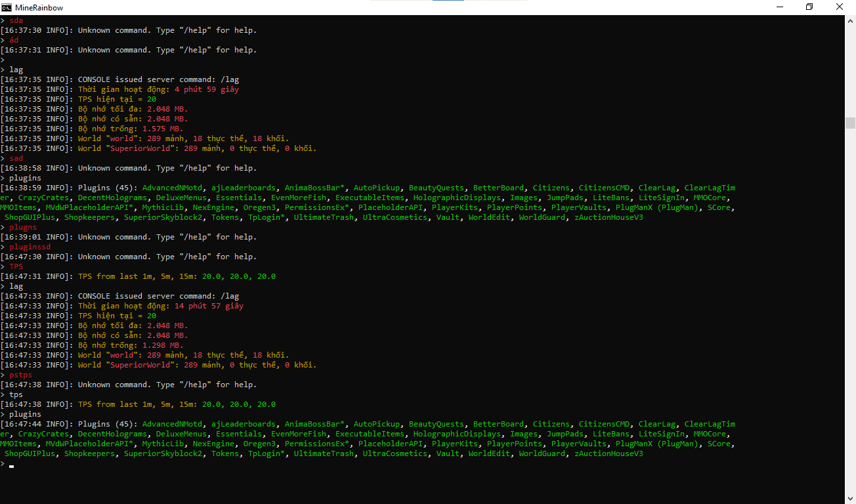The width and height of the screenshot is (856, 504).
Task: Click the 16:37:35 "Bộ nhớ tối đa: 2.048 MB." line
Action: point(94,109)
